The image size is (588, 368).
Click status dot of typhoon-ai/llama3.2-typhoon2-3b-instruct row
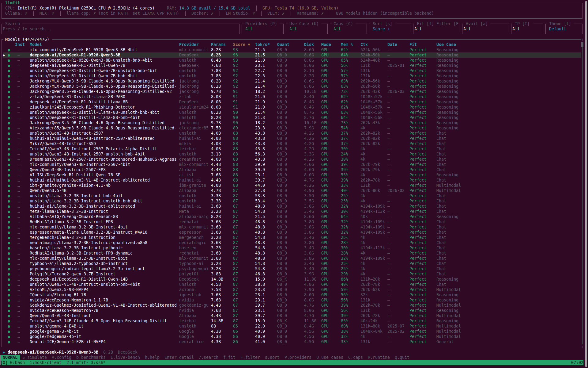point(9,264)
